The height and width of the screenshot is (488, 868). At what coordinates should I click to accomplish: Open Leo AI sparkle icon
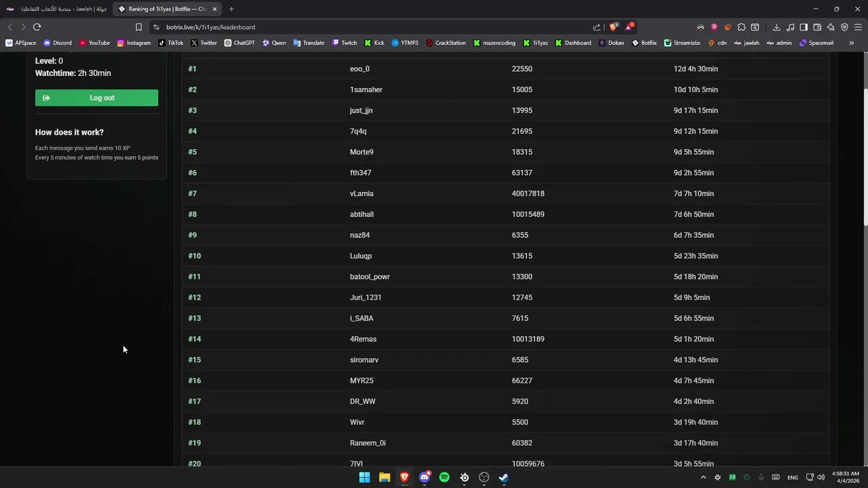[831, 27]
